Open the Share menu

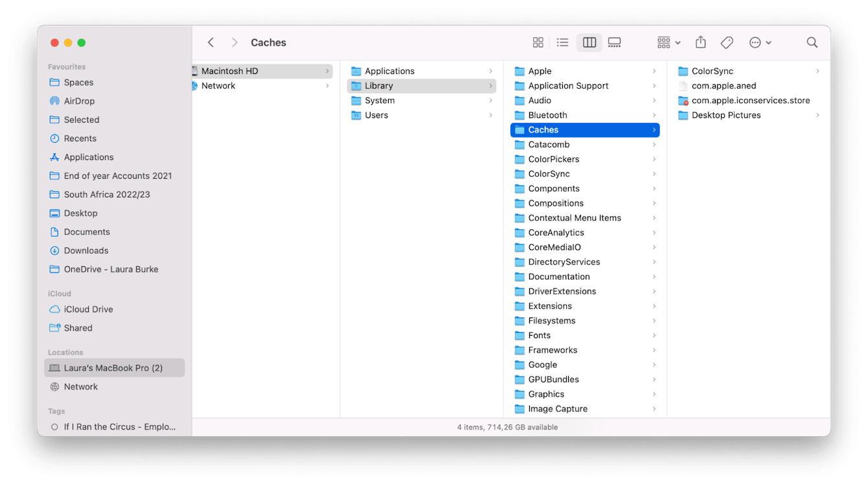[700, 42]
